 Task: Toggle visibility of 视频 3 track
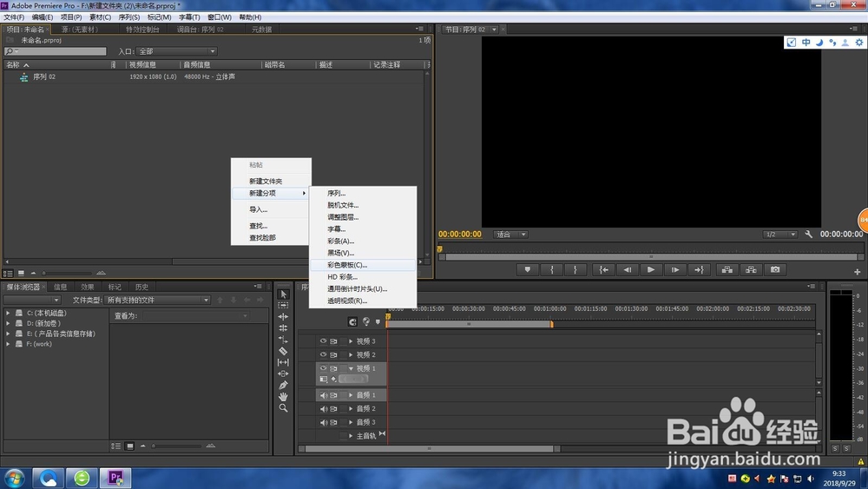click(323, 341)
